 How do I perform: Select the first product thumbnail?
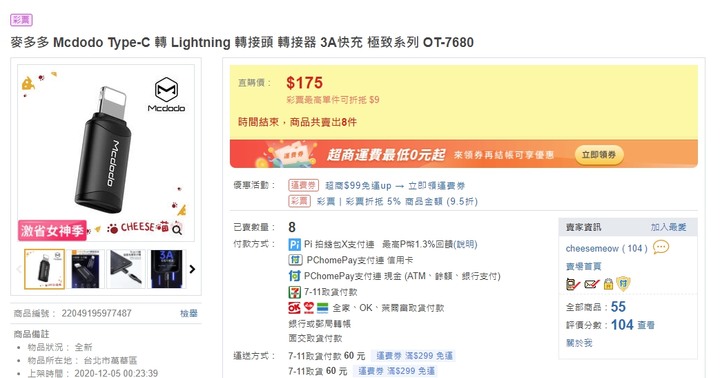click(x=45, y=269)
